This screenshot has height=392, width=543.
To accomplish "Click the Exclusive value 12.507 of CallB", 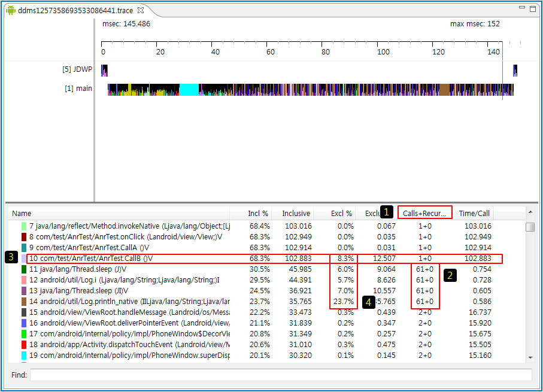I will (384, 259).
